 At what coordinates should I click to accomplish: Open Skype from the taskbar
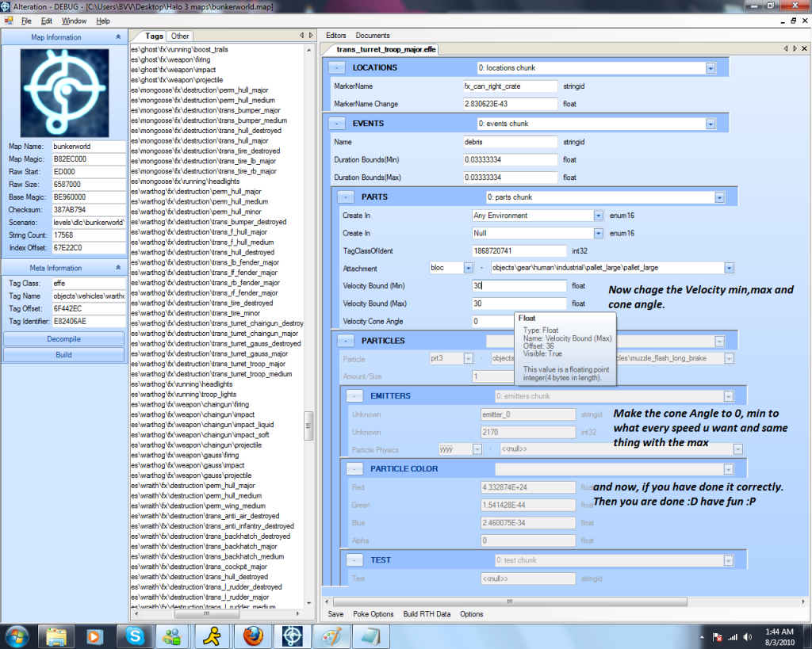coord(134,636)
